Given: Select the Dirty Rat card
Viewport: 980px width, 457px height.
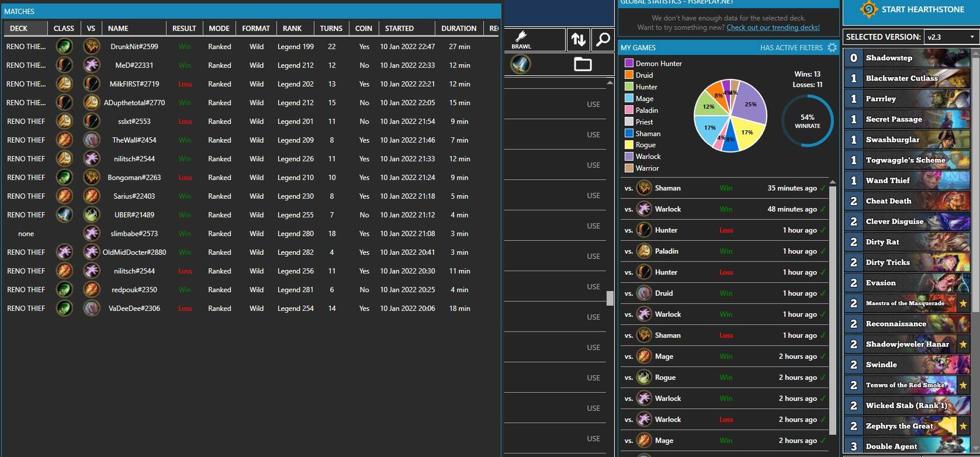Looking at the screenshot, I should pos(907,242).
